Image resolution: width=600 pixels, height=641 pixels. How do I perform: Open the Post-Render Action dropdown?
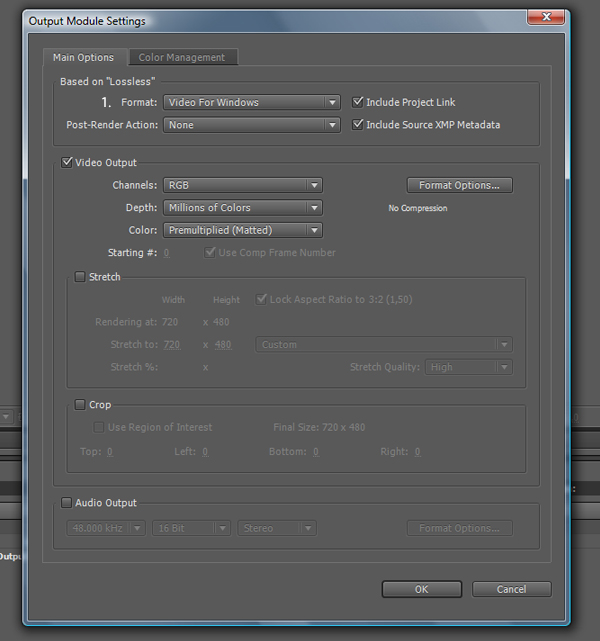[x=251, y=125]
